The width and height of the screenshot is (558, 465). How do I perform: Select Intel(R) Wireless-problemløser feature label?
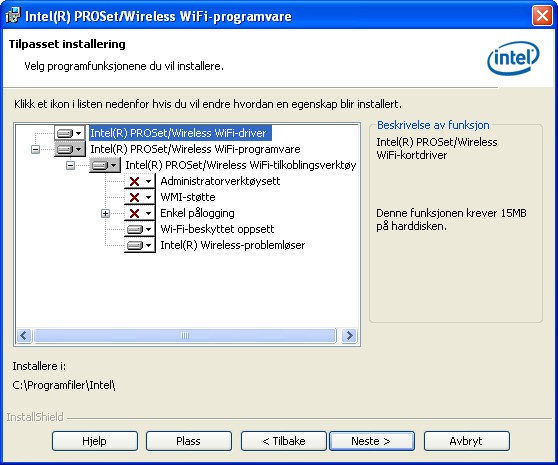(233, 245)
